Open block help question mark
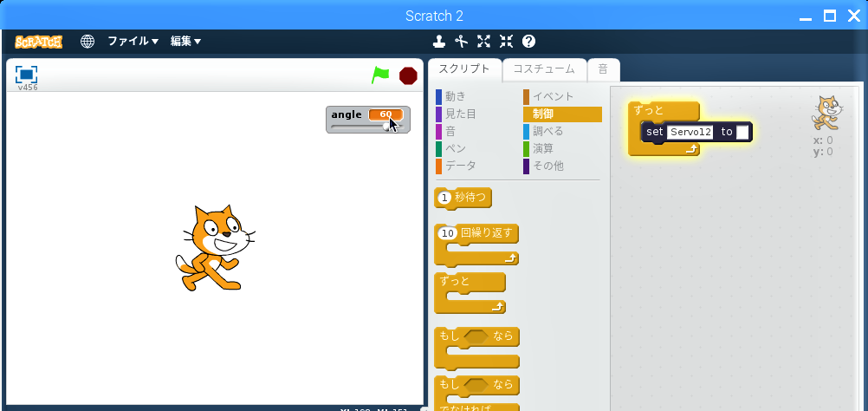 (x=528, y=41)
